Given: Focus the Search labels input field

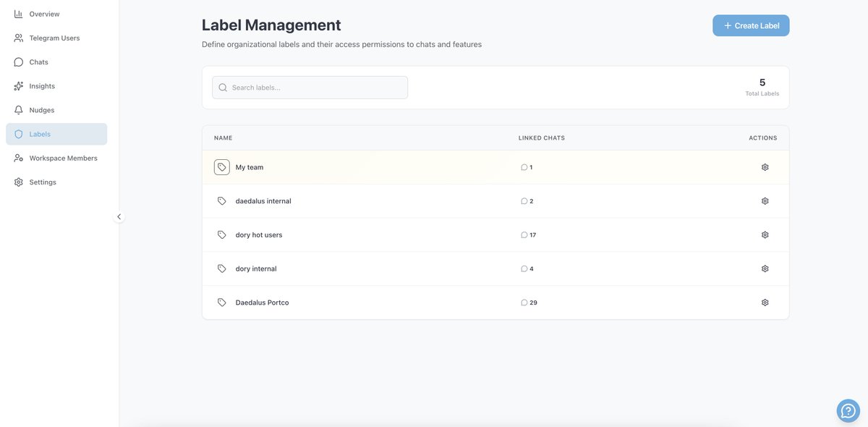Looking at the screenshot, I should click(310, 88).
